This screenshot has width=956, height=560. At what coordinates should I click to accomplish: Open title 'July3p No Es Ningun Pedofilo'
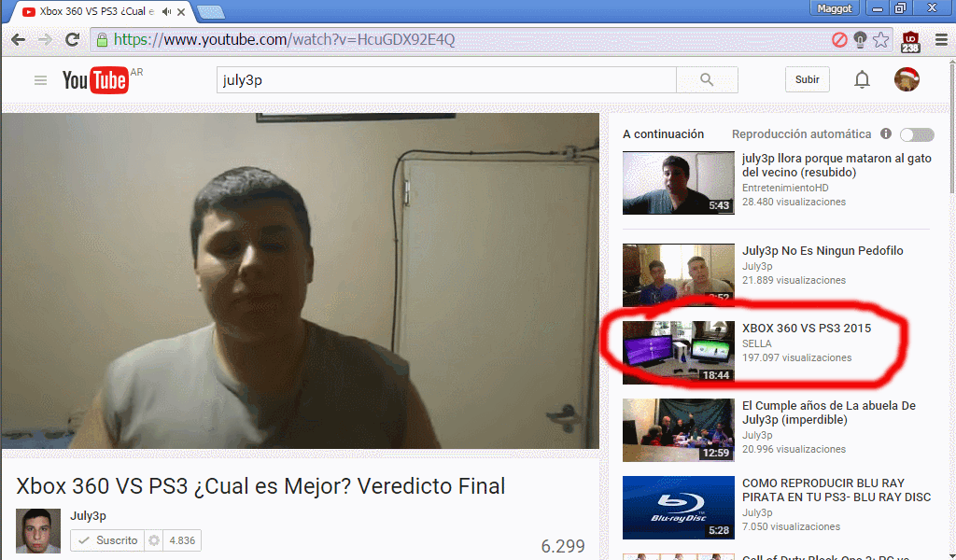(x=822, y=250)
